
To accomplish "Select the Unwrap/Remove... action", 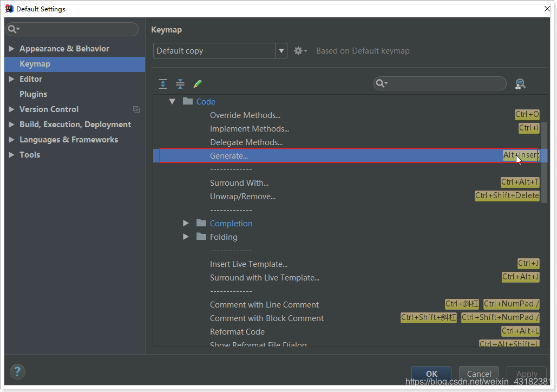I will pyautogui.click(x=243, y=197).
